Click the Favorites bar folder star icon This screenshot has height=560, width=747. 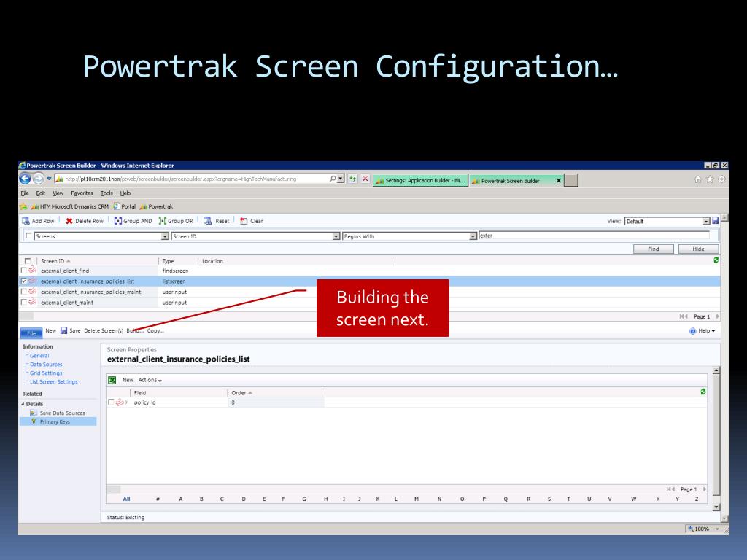pos(23,206)
